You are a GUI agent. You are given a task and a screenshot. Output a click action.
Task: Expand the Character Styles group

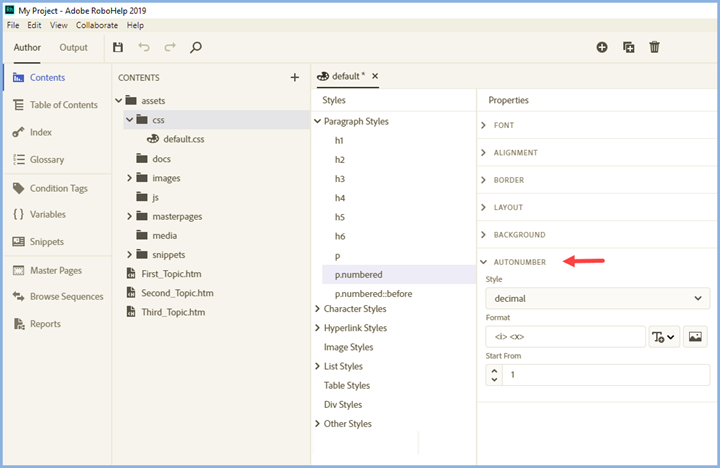coord(318,309)
